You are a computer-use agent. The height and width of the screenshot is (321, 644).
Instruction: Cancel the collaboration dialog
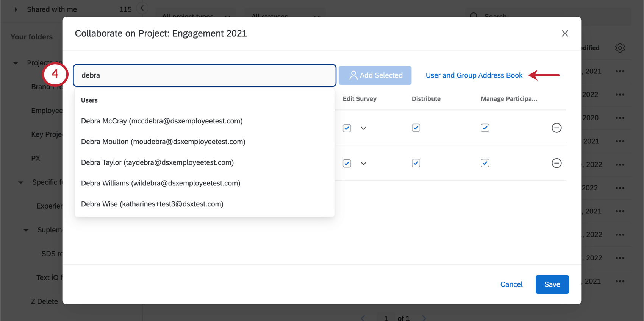tap(511, 284)
